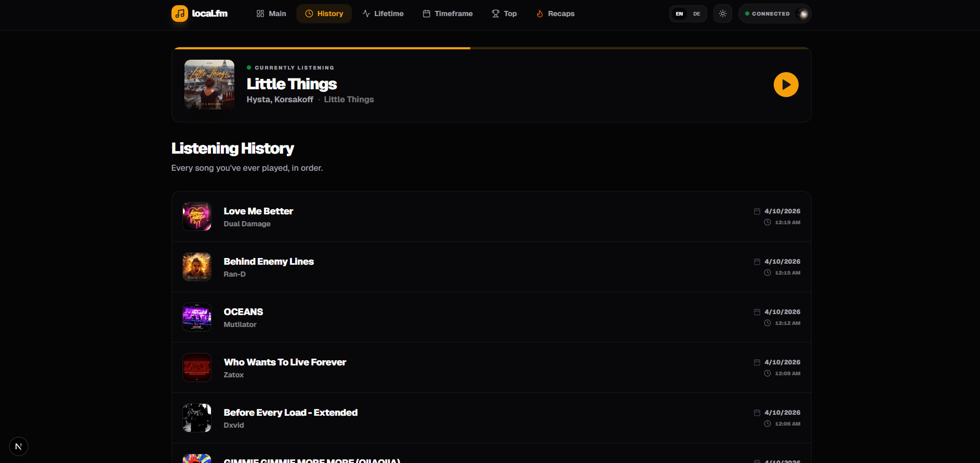Select Before Every Load - Extended title
Viewport: 980px width, 463px height.
click(x=290, y=413)
